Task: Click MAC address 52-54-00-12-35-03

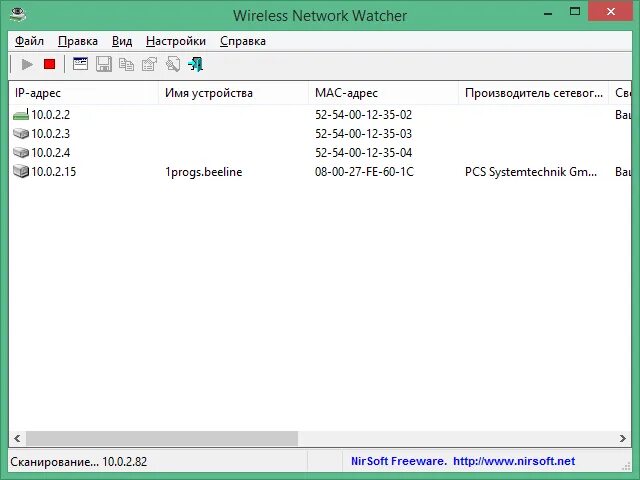Action: (363, 133)
